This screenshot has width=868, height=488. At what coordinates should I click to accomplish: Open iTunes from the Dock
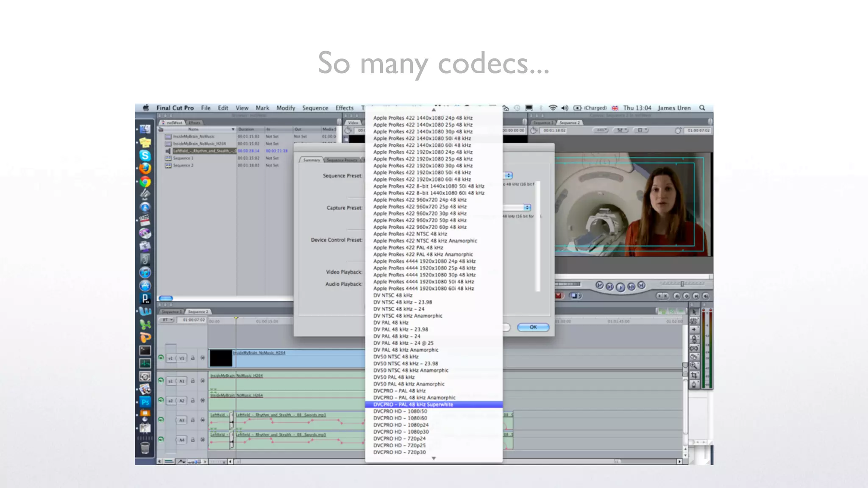(x=145, y=272)
